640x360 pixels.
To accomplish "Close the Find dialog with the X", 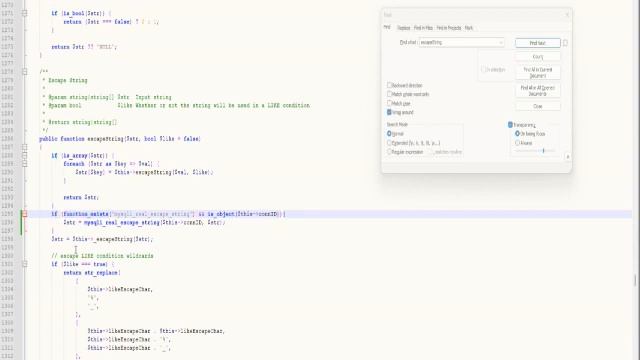I will pos(567,15).
